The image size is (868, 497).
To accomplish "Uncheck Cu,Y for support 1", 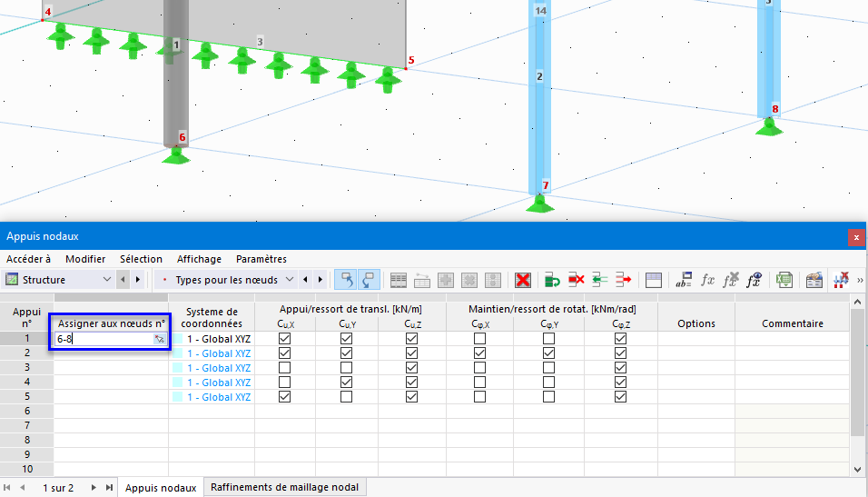I will pos(347,339).
